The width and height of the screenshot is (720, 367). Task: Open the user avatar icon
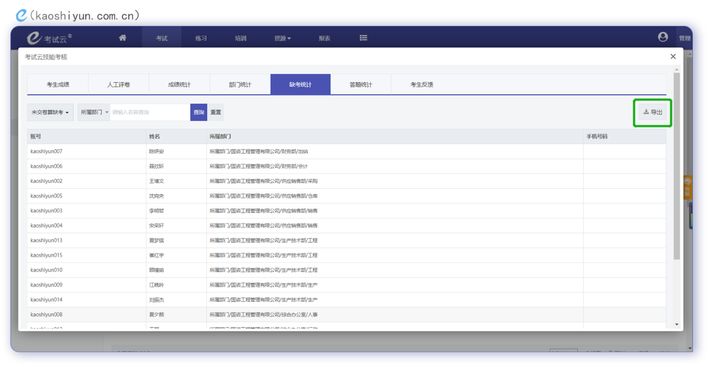click(663, 37)
